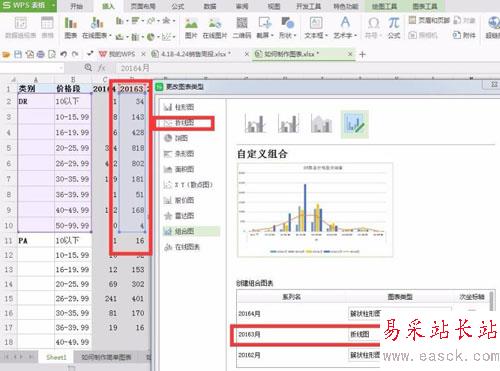Click the formula bar showing 20164月
The height and width of the screenshot is (371, 500).
click(x=307, y=68)
